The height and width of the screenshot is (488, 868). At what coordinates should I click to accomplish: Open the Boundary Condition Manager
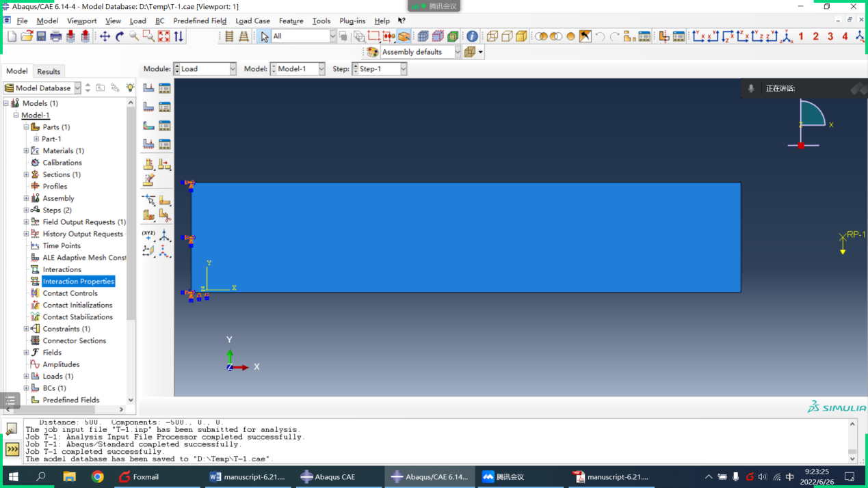(165, 107)
